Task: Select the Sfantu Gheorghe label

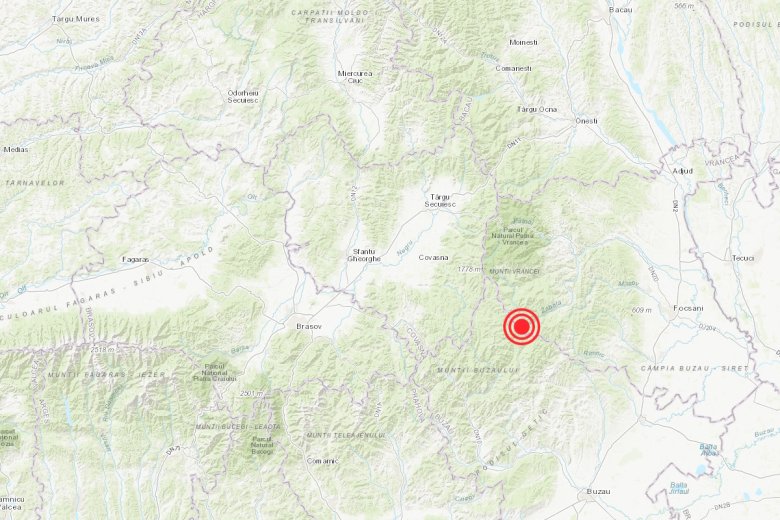Action: [x=364, y=255]
